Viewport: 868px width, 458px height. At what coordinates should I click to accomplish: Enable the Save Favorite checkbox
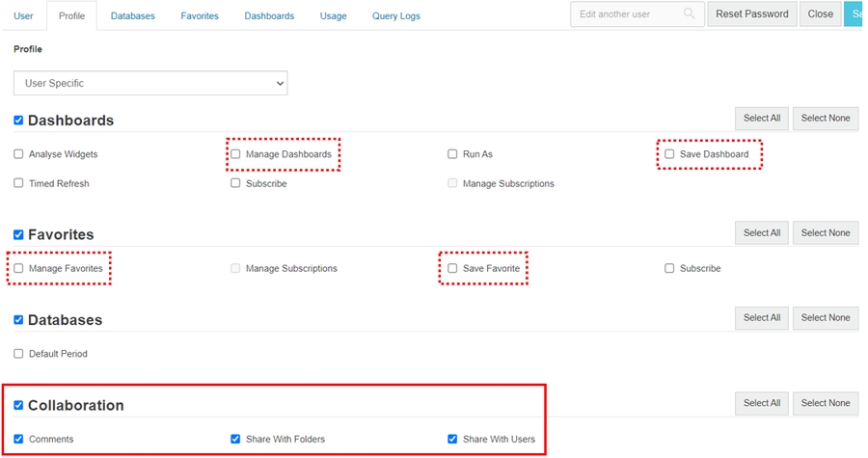[x=452, y=268]
